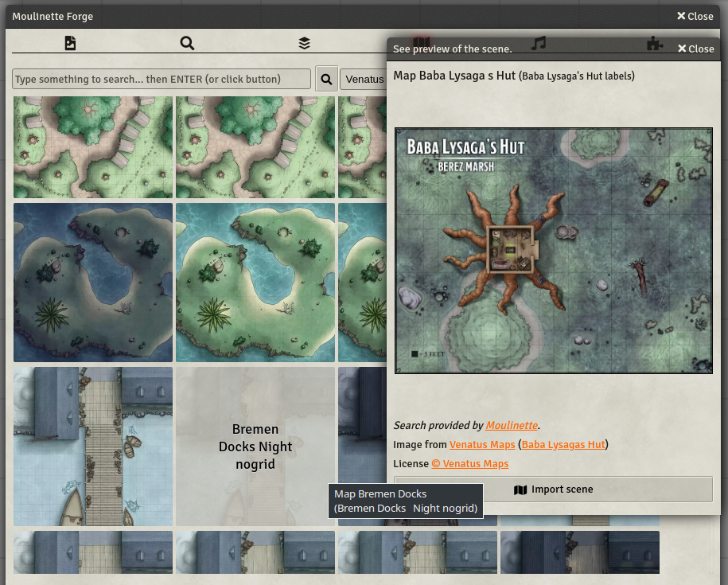728x585 pixels.
Task: Click the Import scene button
Action: coord(553,489)
